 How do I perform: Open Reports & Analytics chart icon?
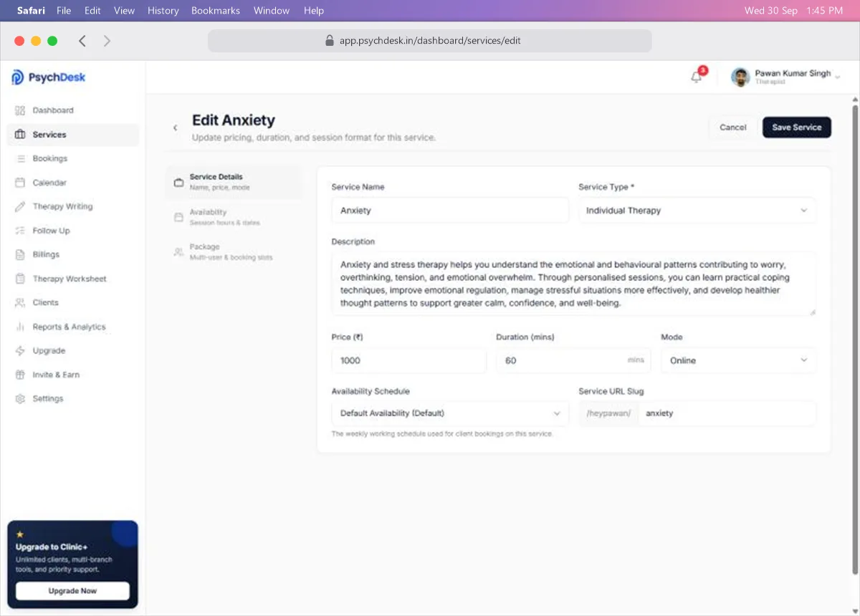pos(20,327)
